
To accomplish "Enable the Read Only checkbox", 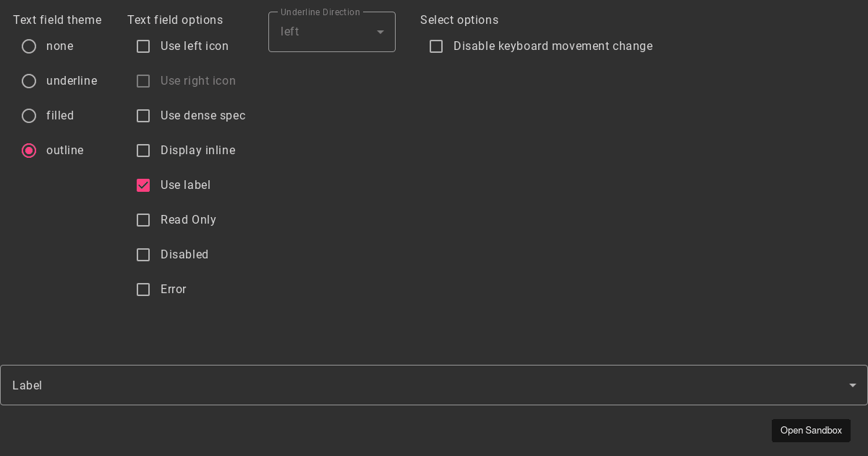I will (x=143, y=220).
